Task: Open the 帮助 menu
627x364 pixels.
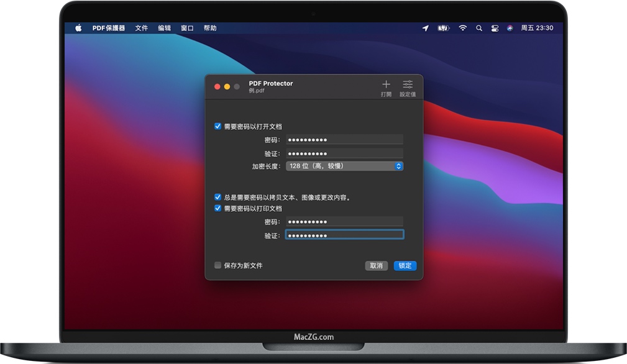Action: coord(210,28)
